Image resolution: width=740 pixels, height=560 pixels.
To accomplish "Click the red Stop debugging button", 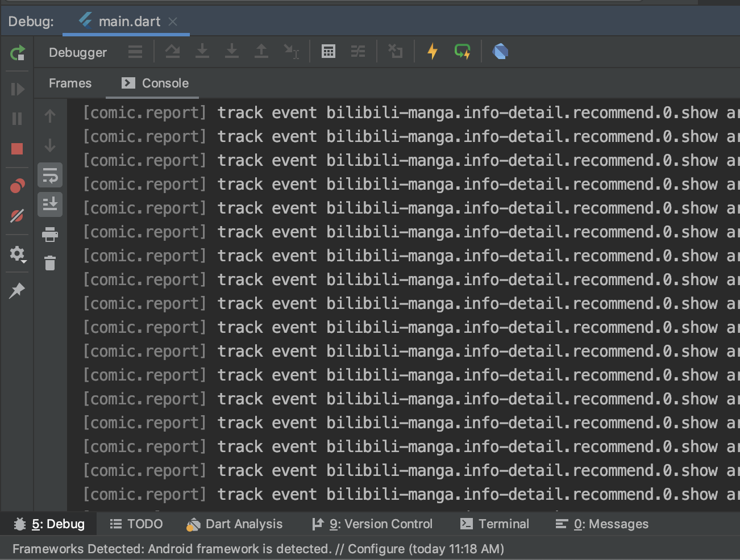I will click(17, 149).
